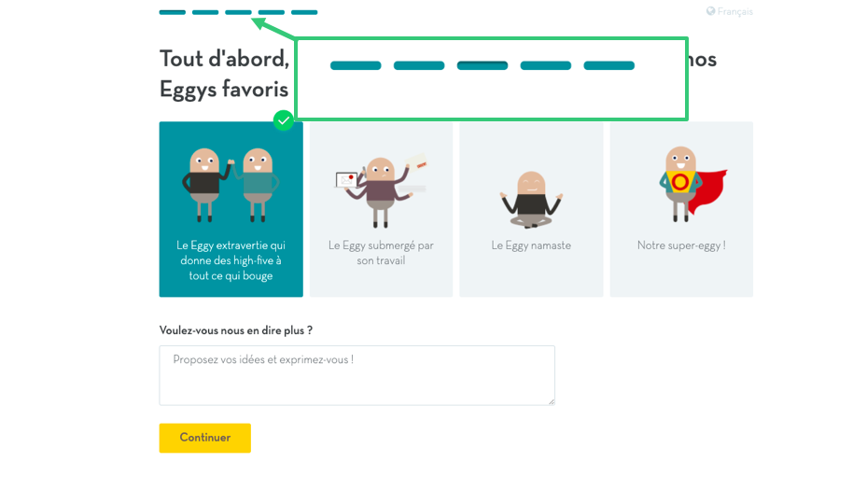Click the textarea resize handle corner

[x=551, y=401]
